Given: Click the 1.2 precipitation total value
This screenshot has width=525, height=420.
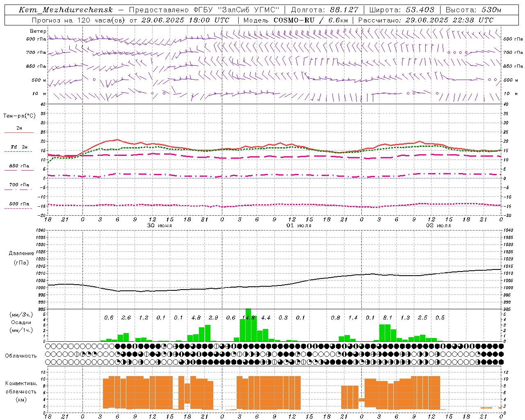Looking at the screenshot, I should click(x=144, y=318).
